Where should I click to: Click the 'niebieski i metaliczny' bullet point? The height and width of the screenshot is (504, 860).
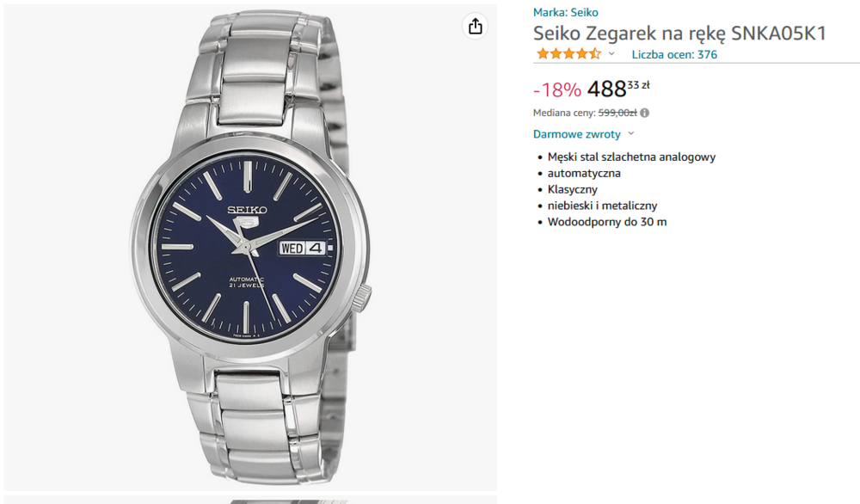(602, 206)
